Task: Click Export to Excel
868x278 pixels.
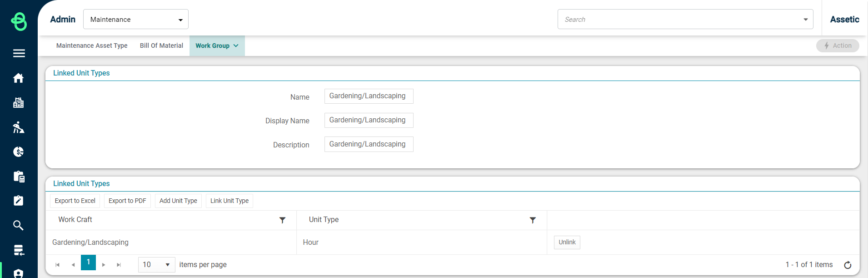Action: tap(75, 201)
